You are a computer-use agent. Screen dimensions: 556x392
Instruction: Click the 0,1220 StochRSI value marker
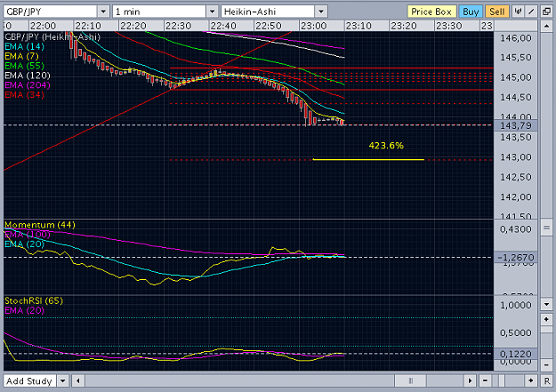coord(516,354)
